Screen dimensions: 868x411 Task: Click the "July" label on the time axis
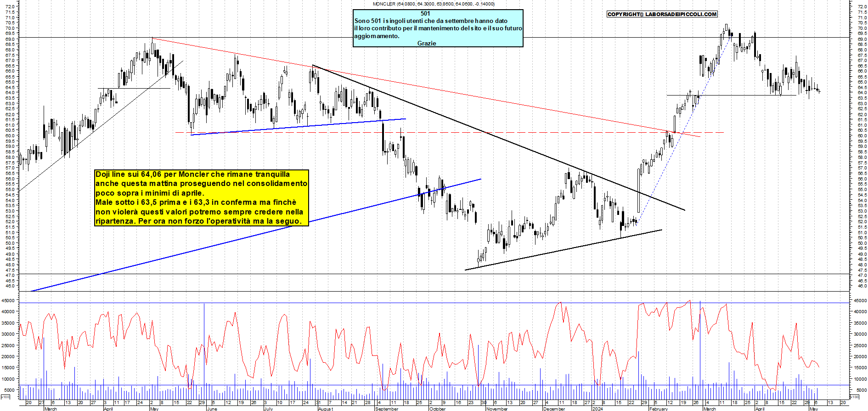coord(269,409)
